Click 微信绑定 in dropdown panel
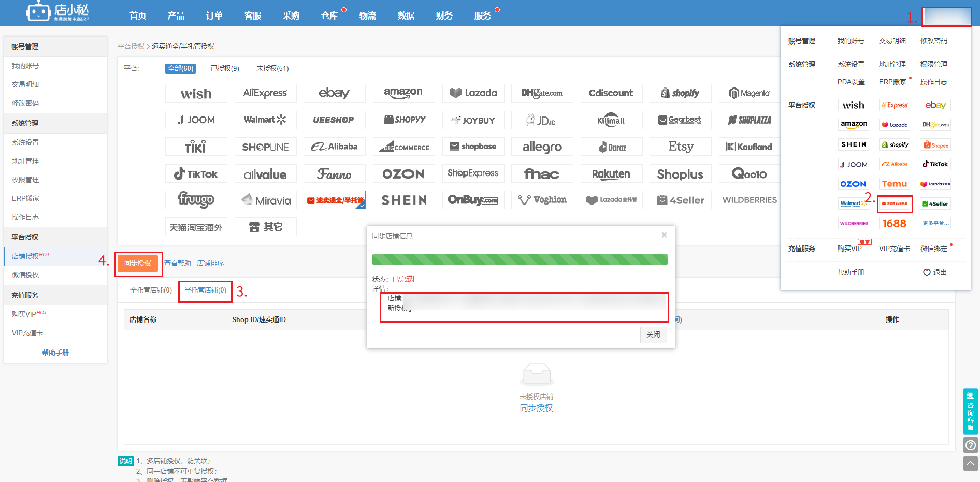The image size is (980, 482). [x=934, y=249]
